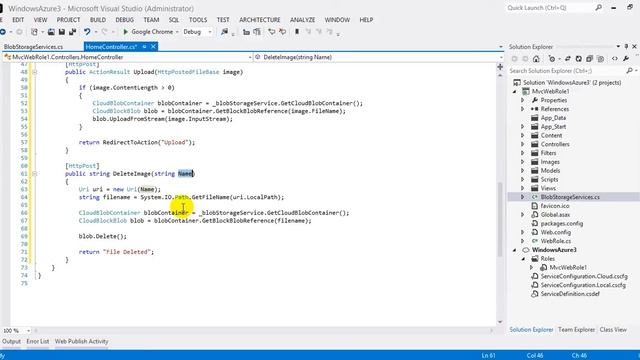Close the HomeController.cs tab
This screenshot has width=640, height=360.
pyautogui.click(x=153, y=47)
